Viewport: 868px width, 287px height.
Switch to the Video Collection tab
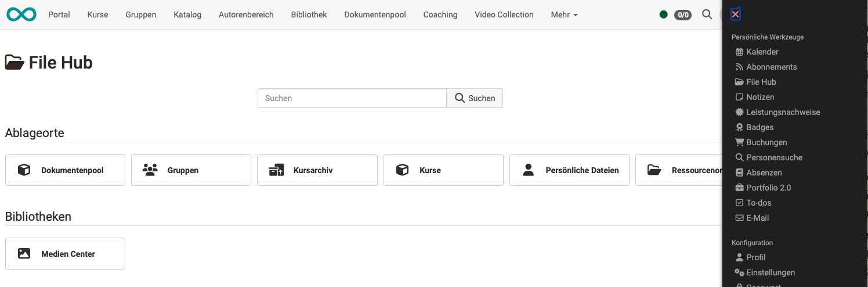tap(504, 15)
